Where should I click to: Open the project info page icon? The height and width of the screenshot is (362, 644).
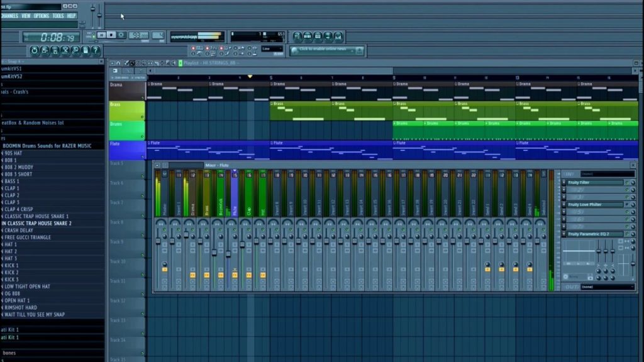(x=86, y=50)
